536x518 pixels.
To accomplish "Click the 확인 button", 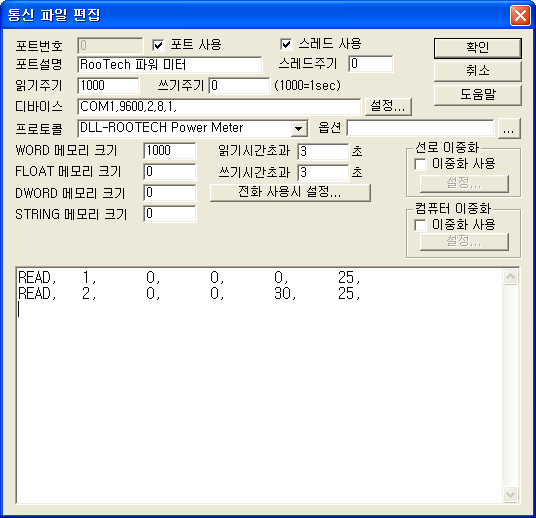I will (x=478, y=48).
